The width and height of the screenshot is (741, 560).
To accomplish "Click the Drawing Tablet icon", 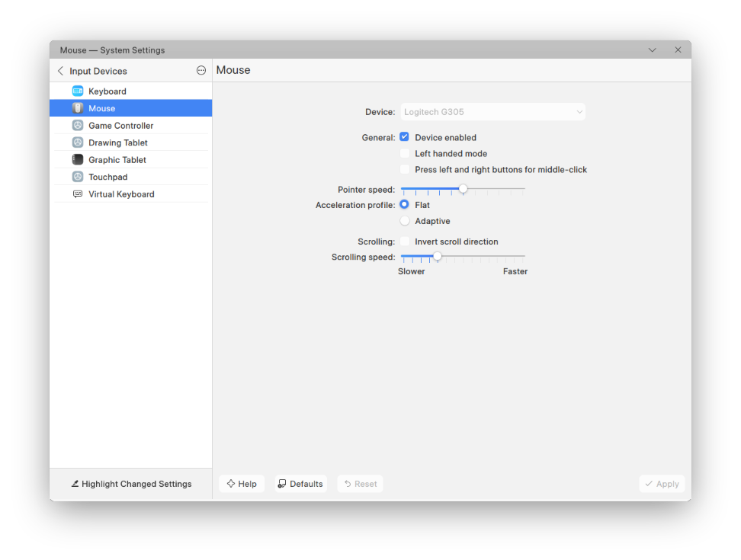I will point(78,142).
